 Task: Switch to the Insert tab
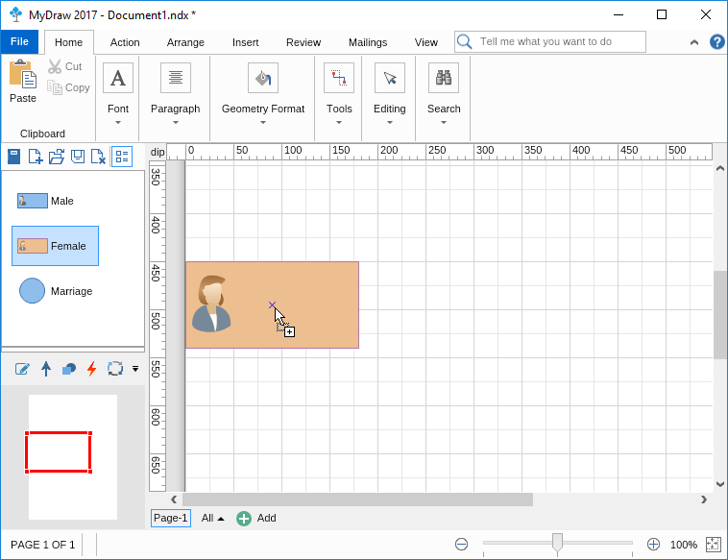(245, 42)
